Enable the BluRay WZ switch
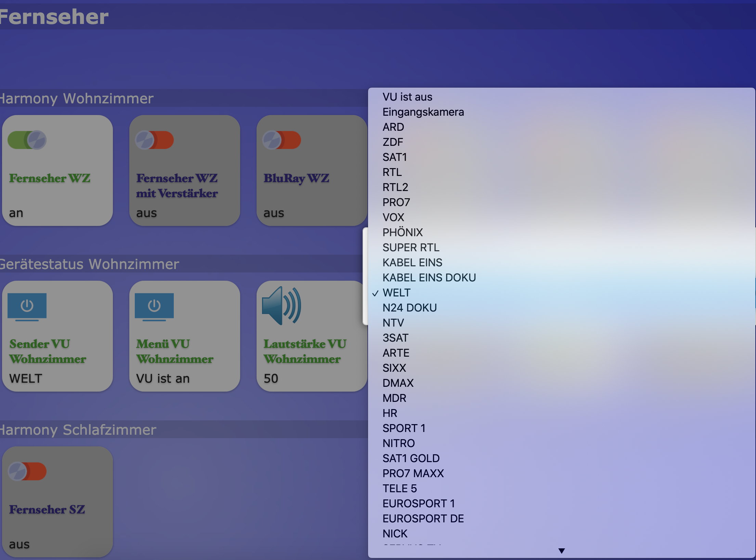Image resolution: width=756 pixels, height=560 pixels. [282, 140]
